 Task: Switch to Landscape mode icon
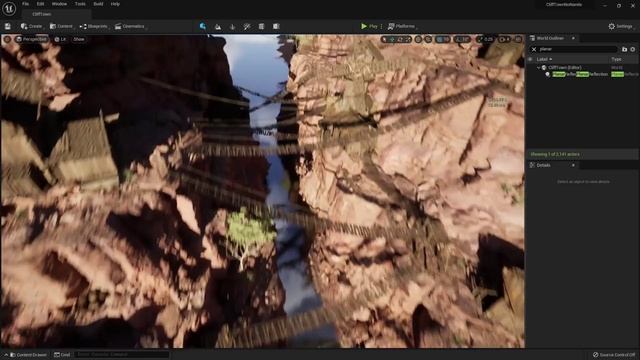218,27
